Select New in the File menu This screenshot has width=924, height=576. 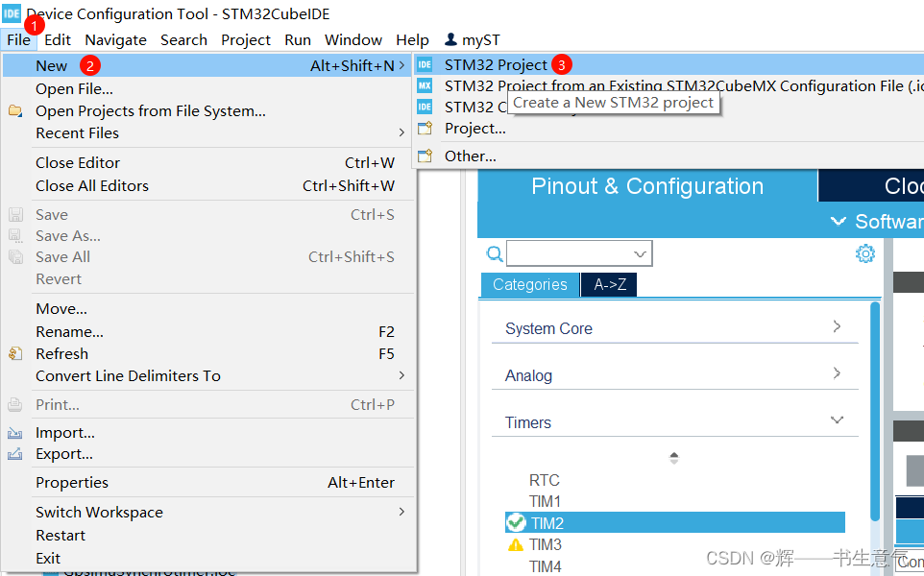208,66
